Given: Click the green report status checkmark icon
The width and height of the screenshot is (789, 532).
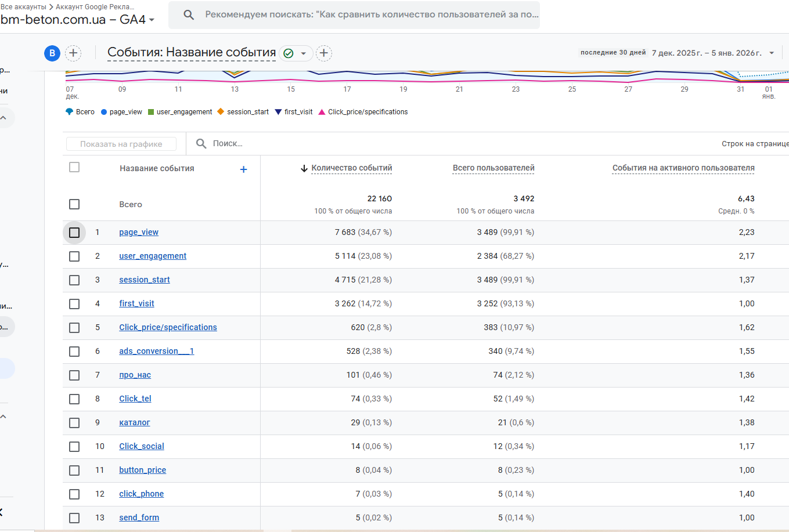Looking at the screenshot, I should coord(289,53).
